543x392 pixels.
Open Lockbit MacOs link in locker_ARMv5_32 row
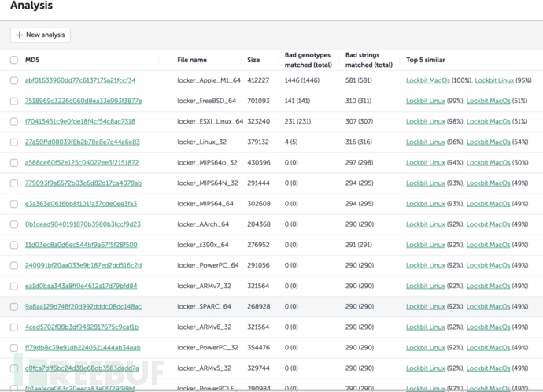488,368
